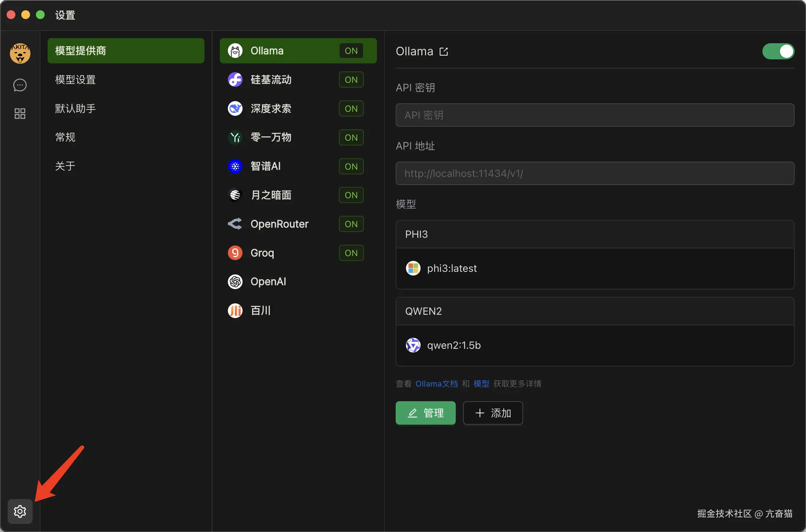Focus the API 密钥 input field

[595, 115]
